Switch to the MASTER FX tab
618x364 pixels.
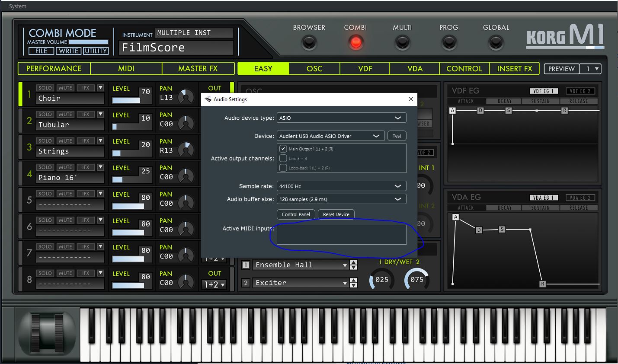coord(198,68)
